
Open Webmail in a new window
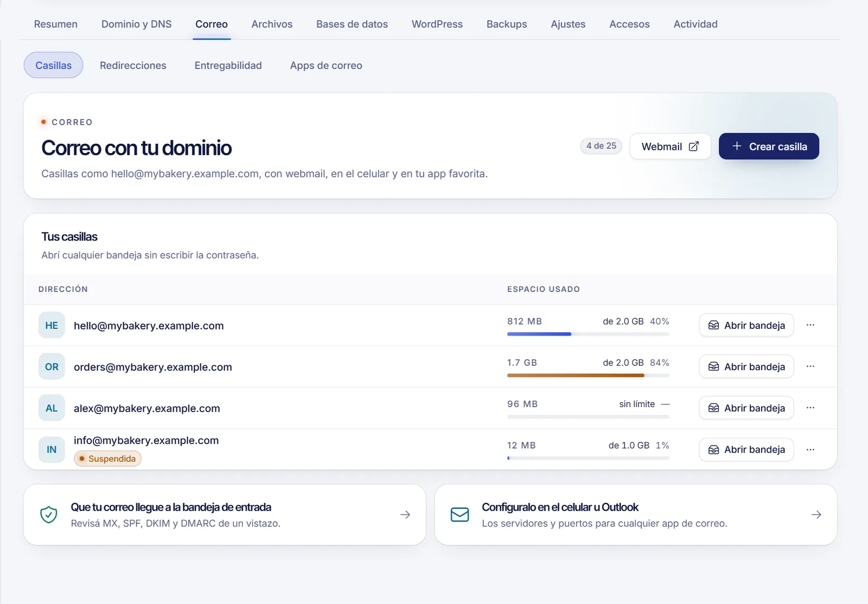[670, 147]
